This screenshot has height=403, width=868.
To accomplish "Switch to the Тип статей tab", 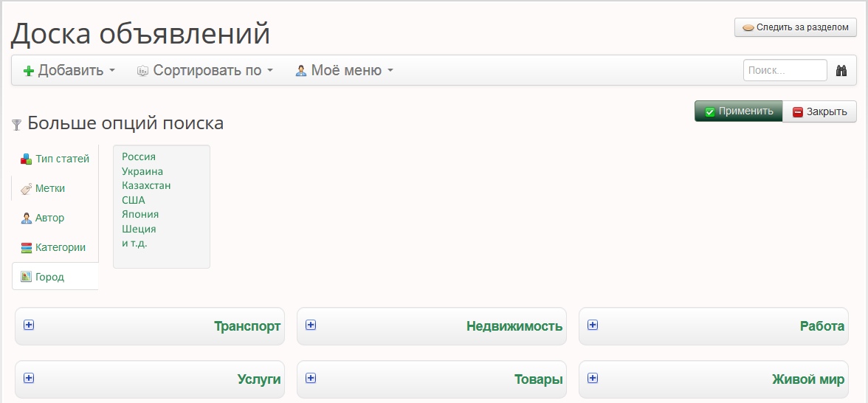I will click(x=55, y=159).
